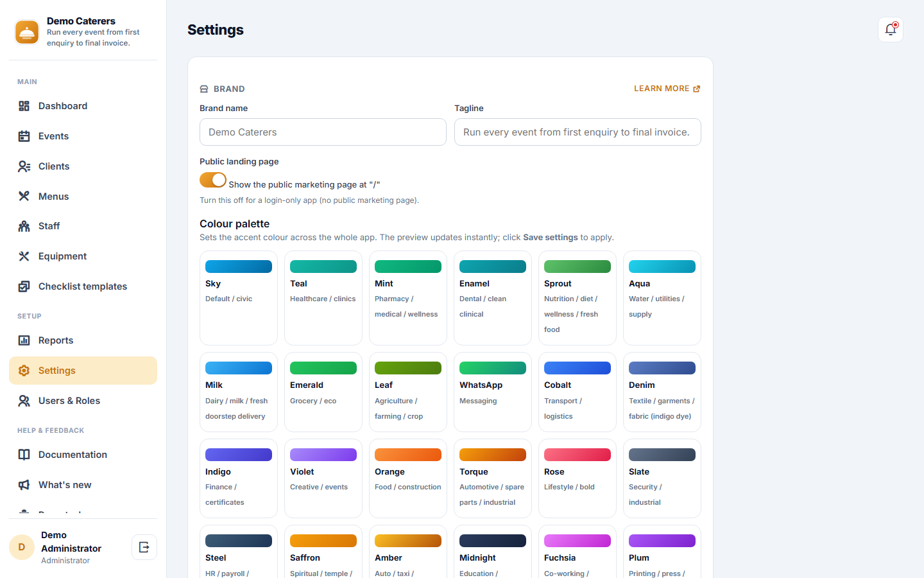Click the Demo Administrator avatar

pyautogui.click(x=22, y=547)
